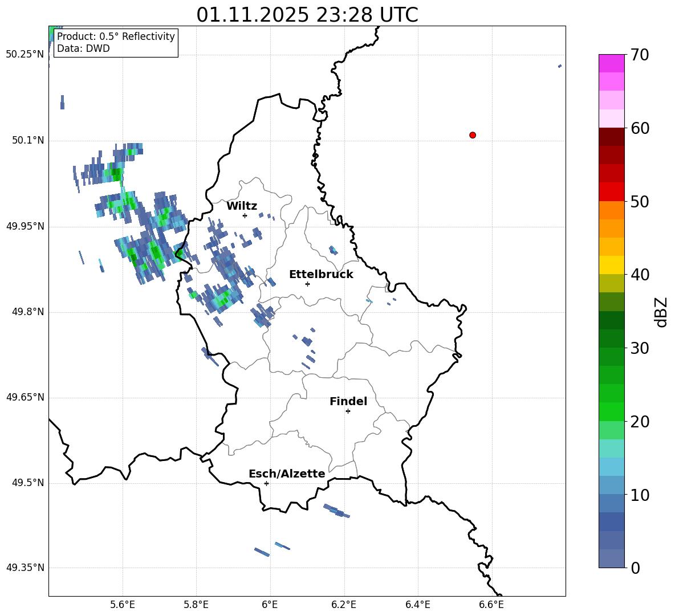675x616 pixels.
Task: Click the Data: DWD legend text
Action: (83, 48)
